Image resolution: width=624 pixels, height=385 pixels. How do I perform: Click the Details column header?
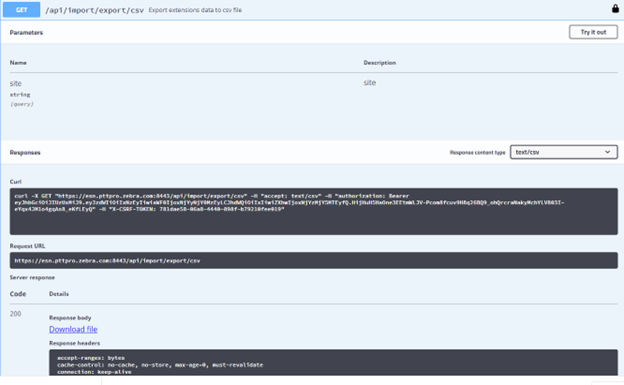[59, 294]
